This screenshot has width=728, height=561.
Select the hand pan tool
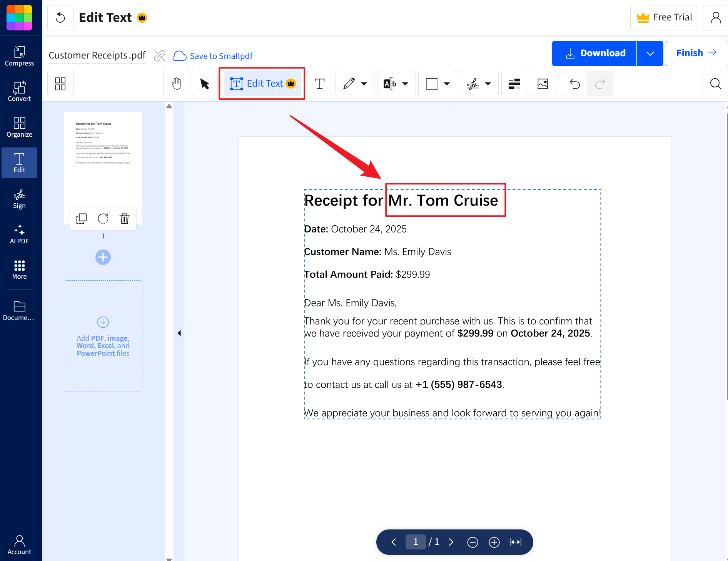[x=176, y=84]
